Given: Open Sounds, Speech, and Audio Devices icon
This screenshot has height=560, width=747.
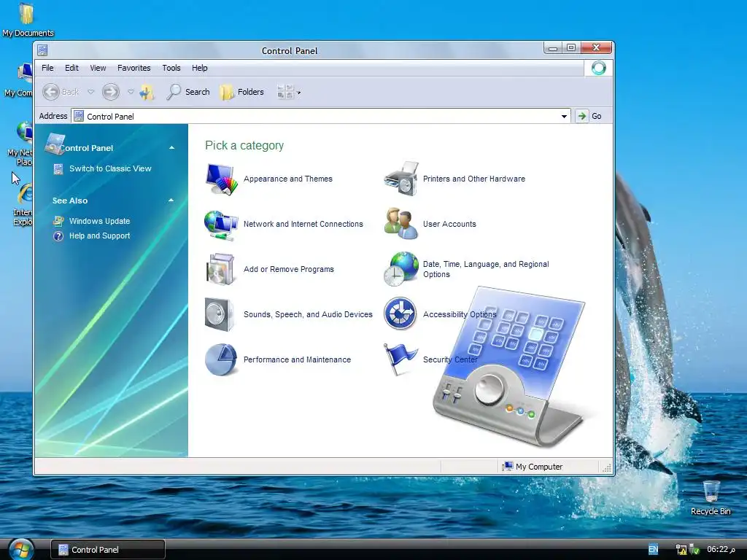Looking at the screenshot, I should click(220, 315).
